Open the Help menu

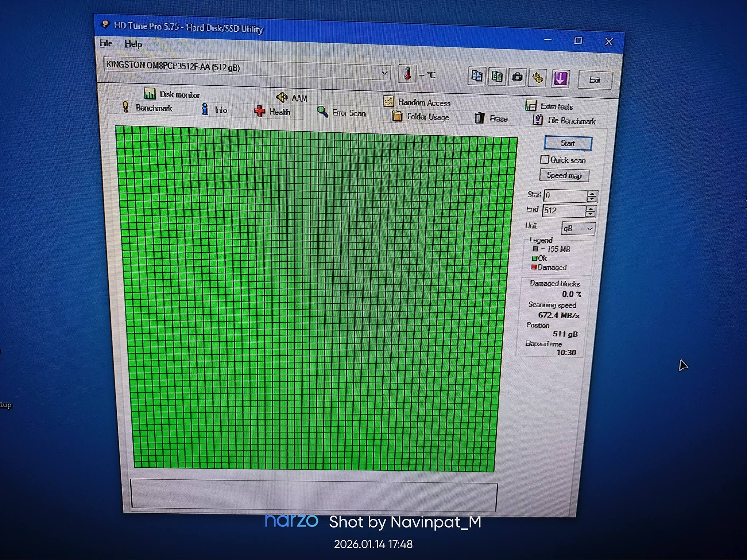click(133, 44)
